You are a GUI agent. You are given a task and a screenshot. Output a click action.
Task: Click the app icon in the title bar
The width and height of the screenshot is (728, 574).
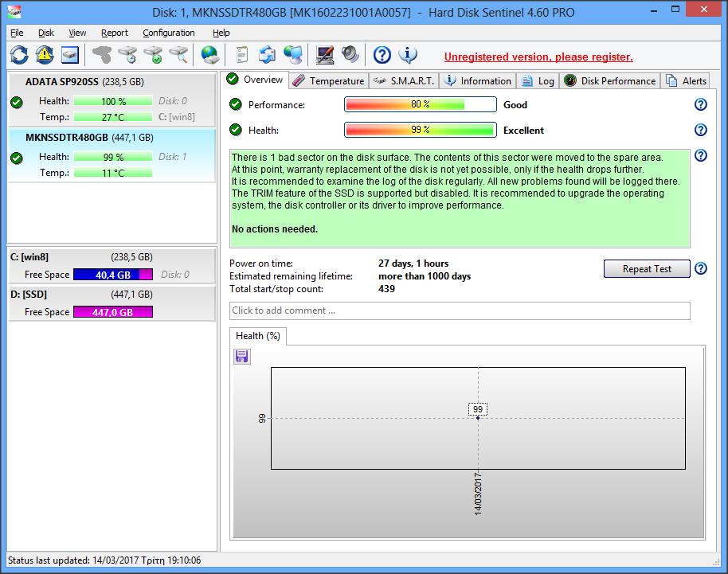point(14,12)
